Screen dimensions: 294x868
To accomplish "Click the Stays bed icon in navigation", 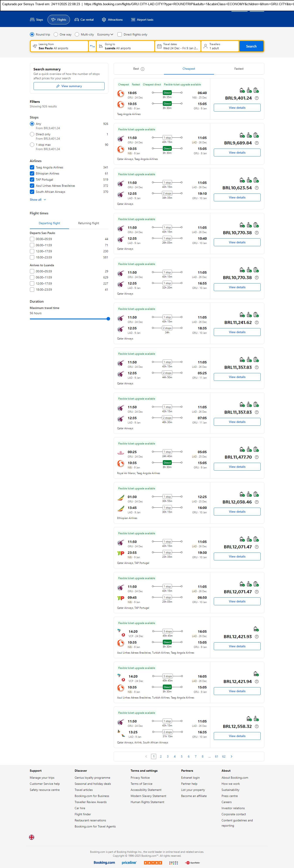I will tap(32, 20).
